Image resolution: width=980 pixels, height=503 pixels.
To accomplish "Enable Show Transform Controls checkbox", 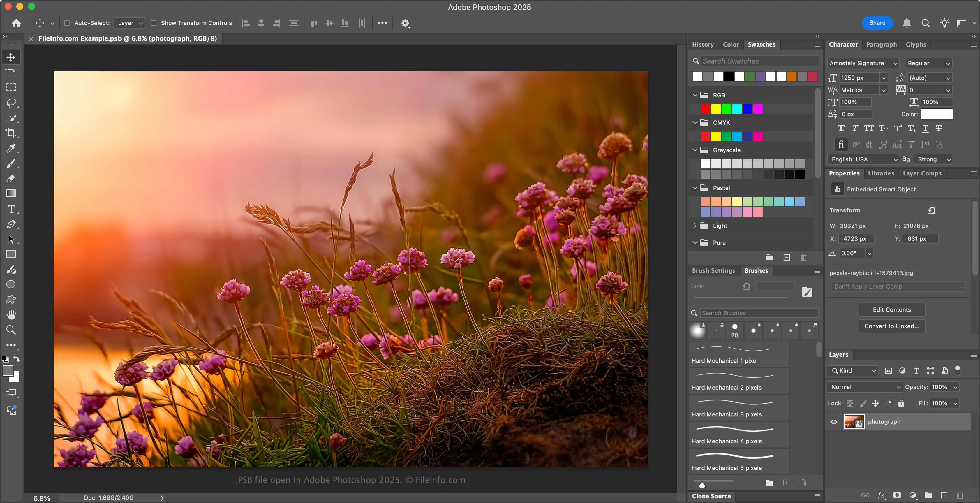I will coord(154,23).
